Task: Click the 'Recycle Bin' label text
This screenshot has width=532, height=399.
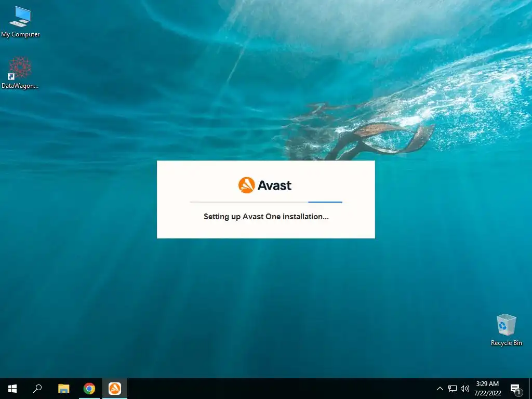Action: 506,343
